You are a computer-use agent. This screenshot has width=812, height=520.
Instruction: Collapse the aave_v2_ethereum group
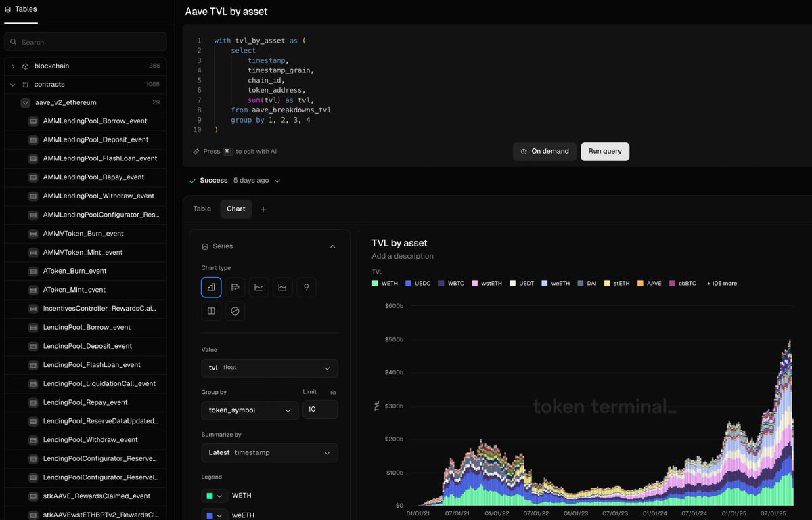point(26,103)
